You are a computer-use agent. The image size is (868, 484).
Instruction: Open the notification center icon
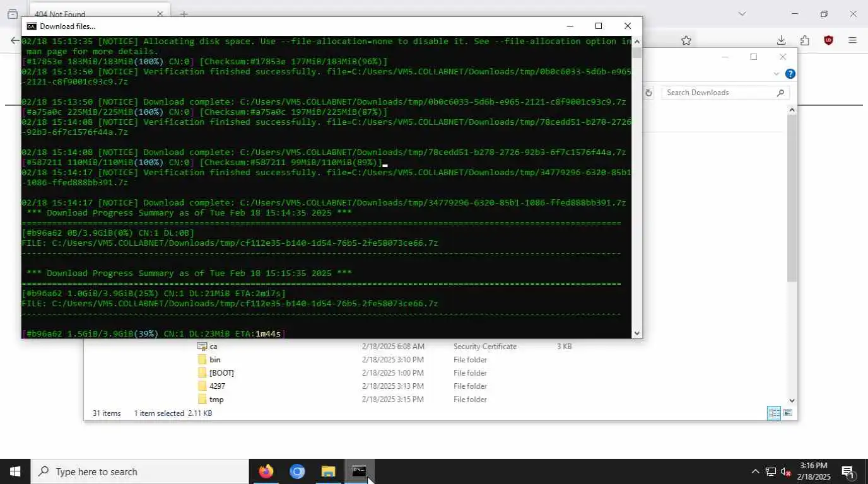[848, 471]
